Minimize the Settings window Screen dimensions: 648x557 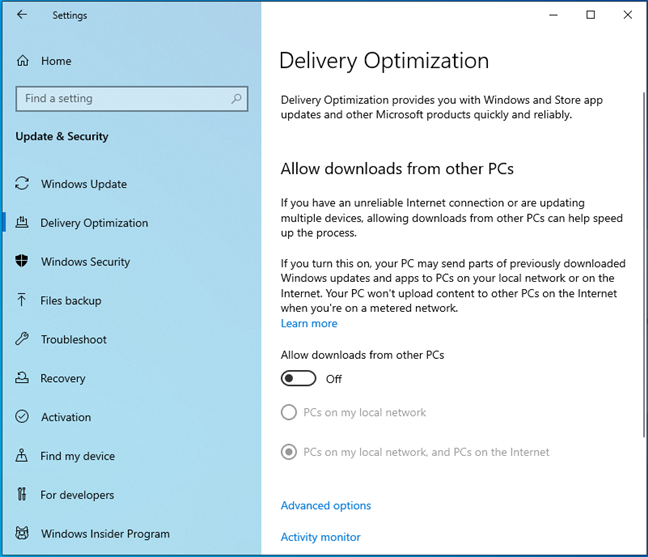pos(553,15)
